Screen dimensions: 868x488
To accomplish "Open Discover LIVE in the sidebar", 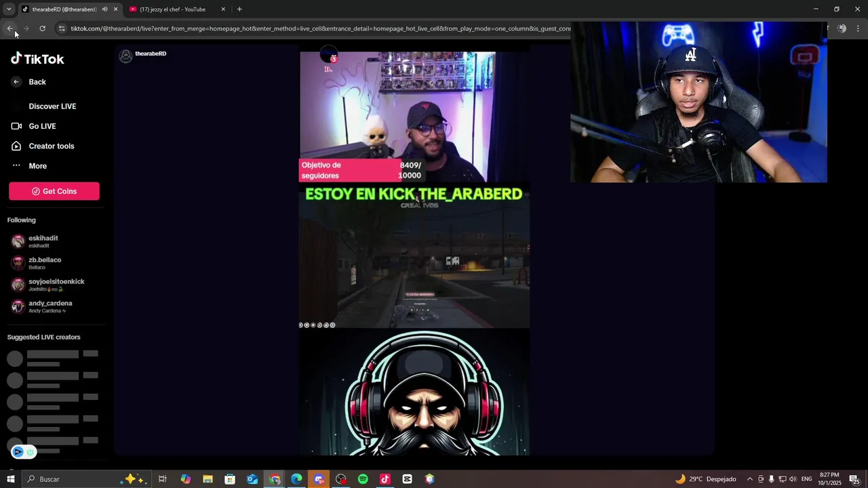I will click(52, 106).
